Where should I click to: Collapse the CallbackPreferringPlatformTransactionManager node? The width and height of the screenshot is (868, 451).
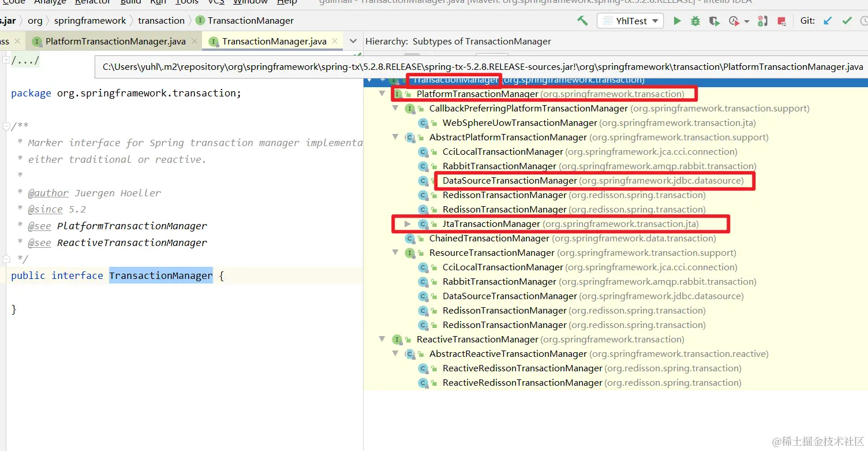pos(395,109)
